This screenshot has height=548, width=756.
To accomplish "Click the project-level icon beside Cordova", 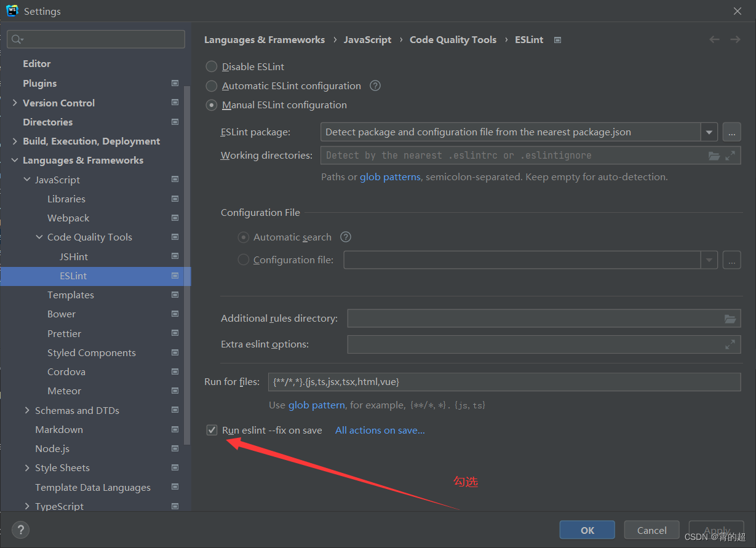I will point(175,371).
